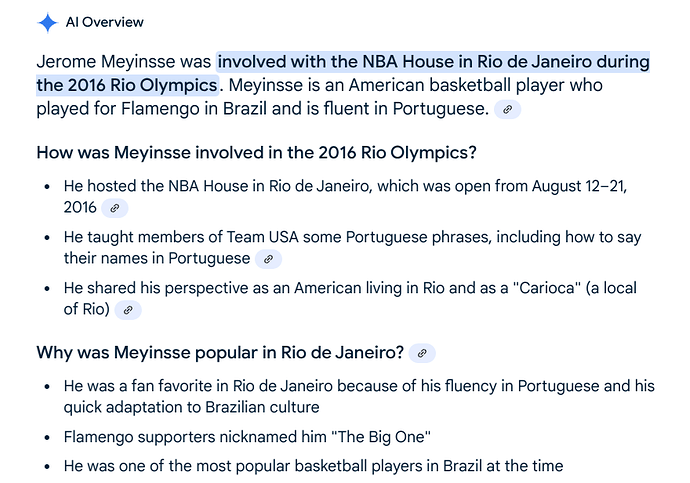Open source link beside 'popular in Rio de Janeiro?'
This screenshot has height=483, width=690.
click(x=422, y=353)
